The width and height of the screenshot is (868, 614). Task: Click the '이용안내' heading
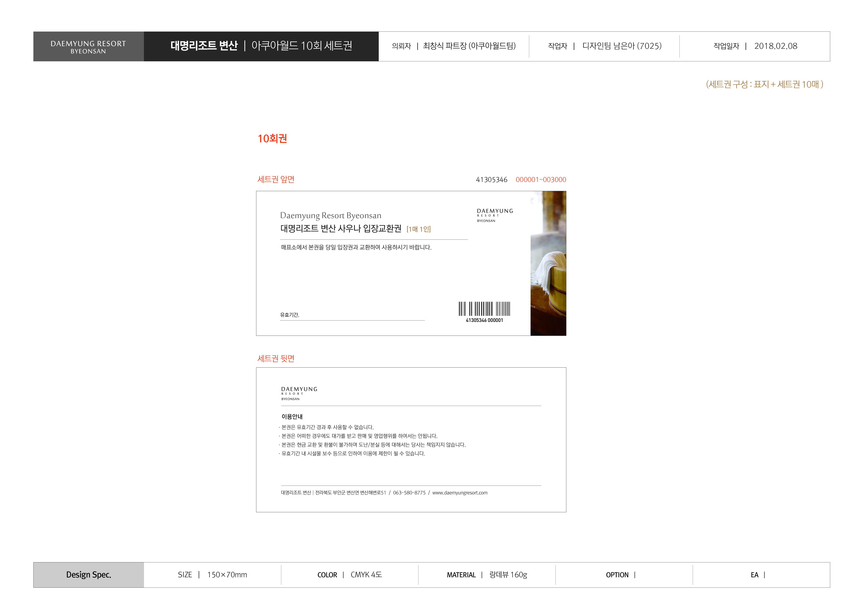click(292, 417)
